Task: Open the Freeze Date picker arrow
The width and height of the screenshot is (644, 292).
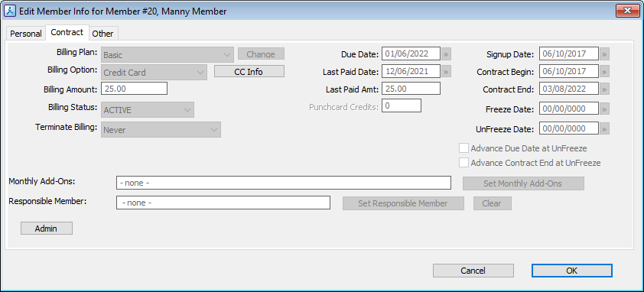Action: 604,109
